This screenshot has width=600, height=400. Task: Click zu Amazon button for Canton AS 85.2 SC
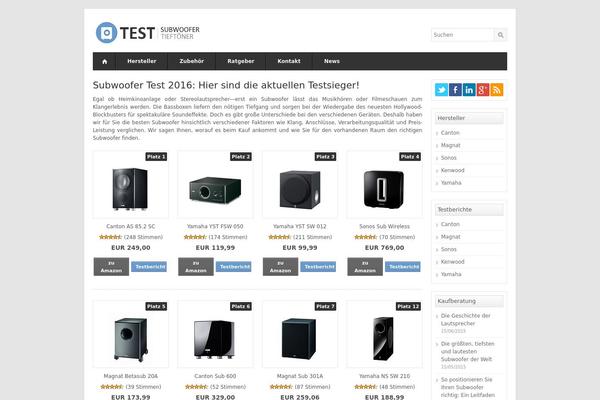point(111,267)
